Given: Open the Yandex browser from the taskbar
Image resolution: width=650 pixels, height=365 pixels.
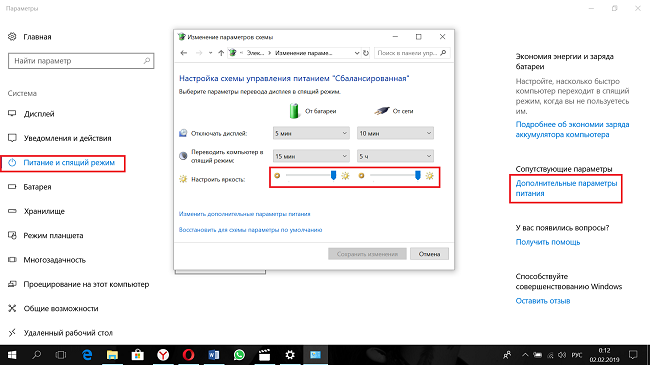Looking at the screenshot, I should point(163,355).
